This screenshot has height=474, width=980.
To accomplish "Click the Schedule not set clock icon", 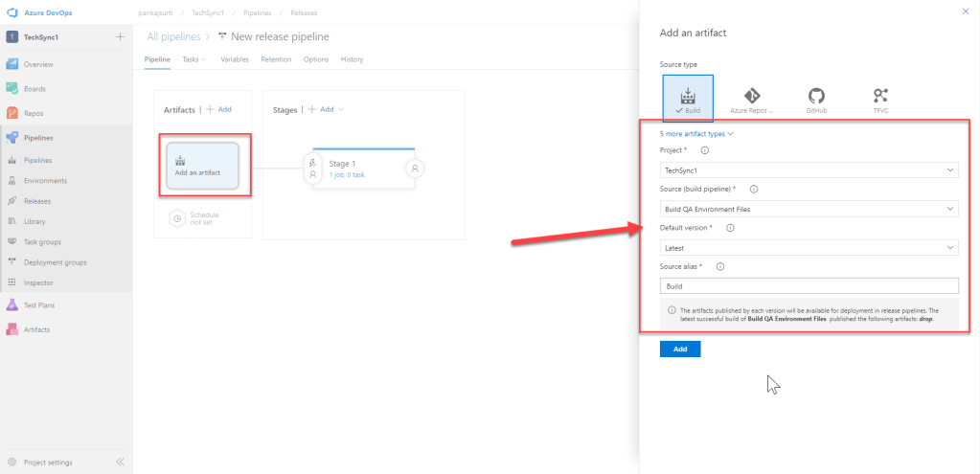I will [177, 218].
